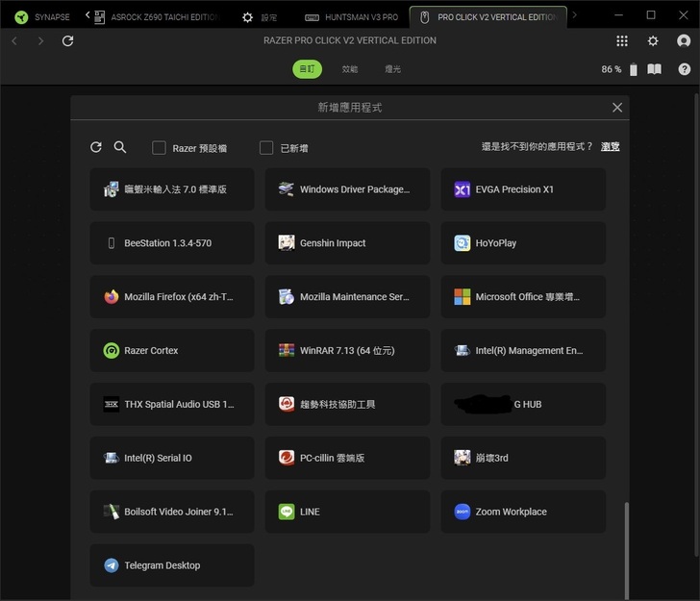Expand the tab overflow chevron on right
The height and width of the screenshot is (601, 700).
(x=575, y=15)
